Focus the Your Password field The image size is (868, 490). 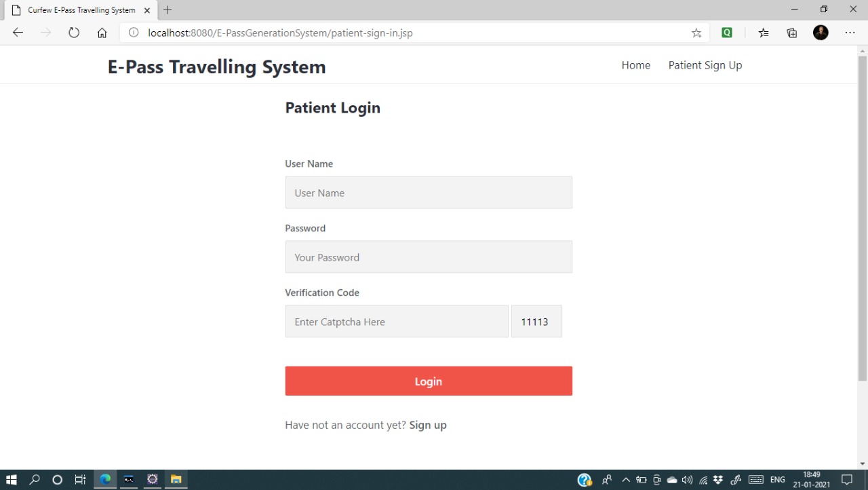(x=429, y=257)
